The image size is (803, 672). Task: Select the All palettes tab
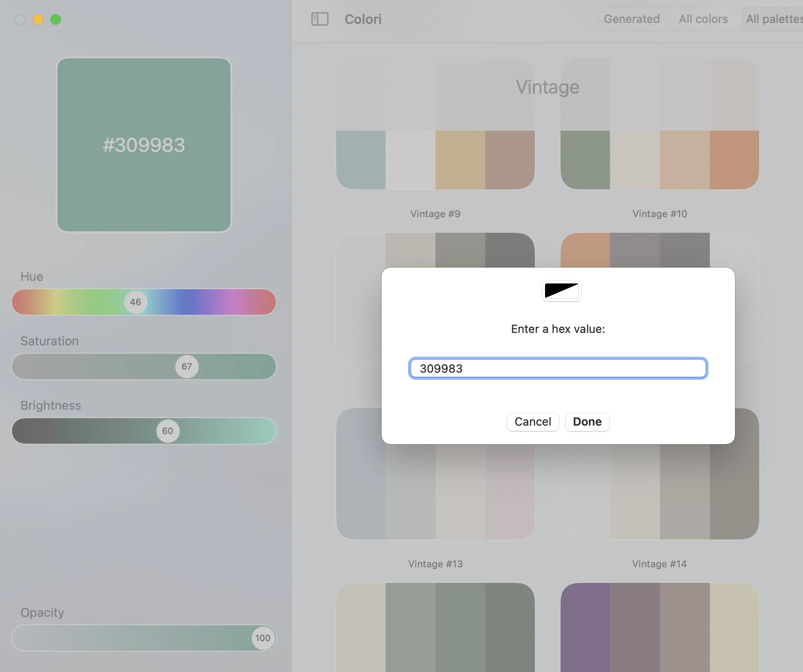774,19
